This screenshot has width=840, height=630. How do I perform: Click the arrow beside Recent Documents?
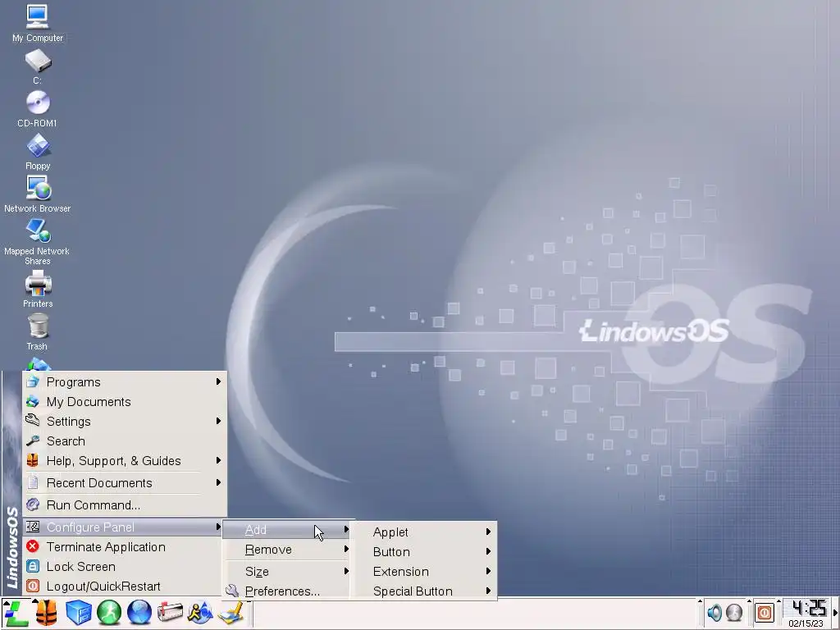pyautogui.click(x=218, y=482)
